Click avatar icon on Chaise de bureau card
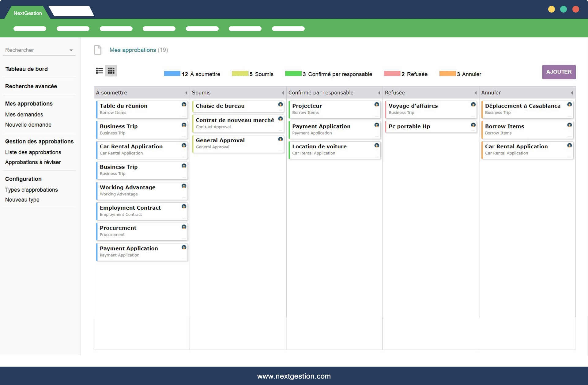The height and width of the screenshot is (385, 588). point(280,105)
